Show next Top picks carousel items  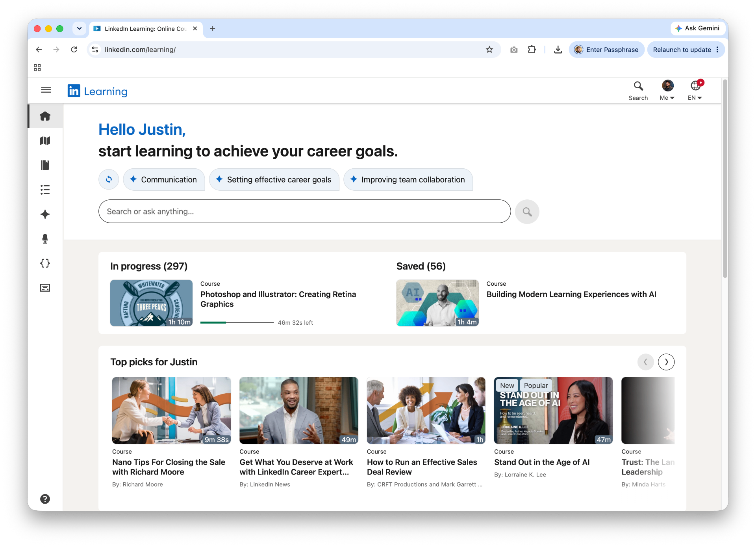coord(666,362)
